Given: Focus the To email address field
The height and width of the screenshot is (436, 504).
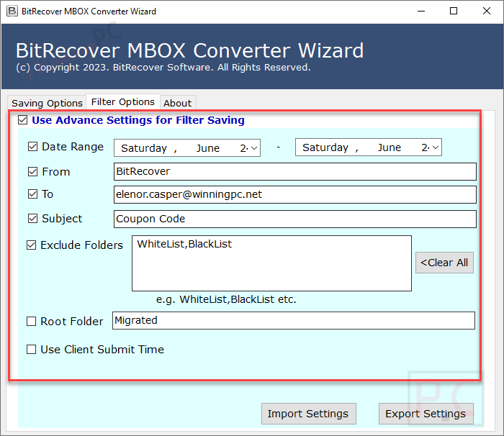Looking at the screenshot, I should (294, 194).
